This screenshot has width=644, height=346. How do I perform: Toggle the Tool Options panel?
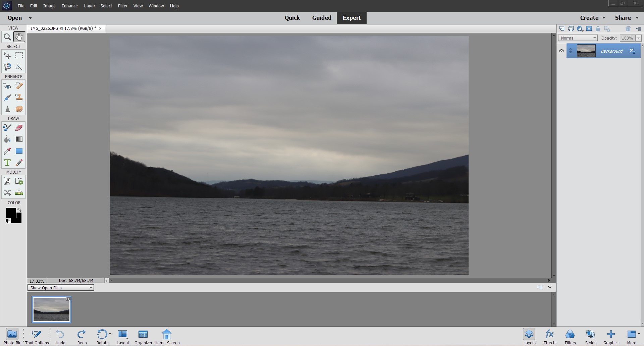(37, 337)
